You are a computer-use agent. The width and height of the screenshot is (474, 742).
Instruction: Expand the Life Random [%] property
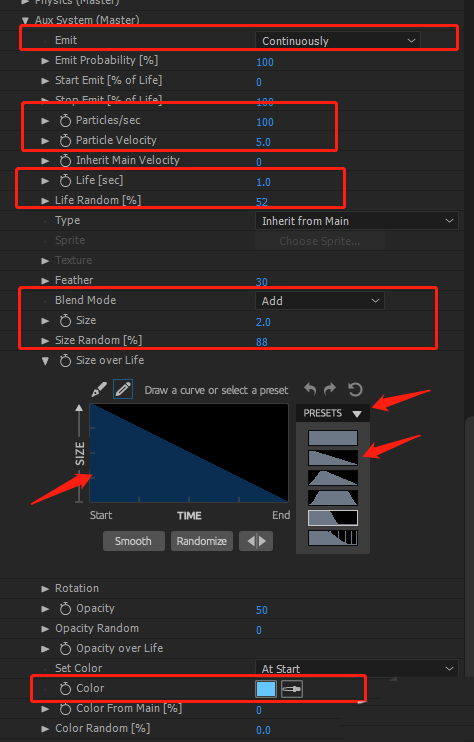pyautogui.click(x=45, y=201)
